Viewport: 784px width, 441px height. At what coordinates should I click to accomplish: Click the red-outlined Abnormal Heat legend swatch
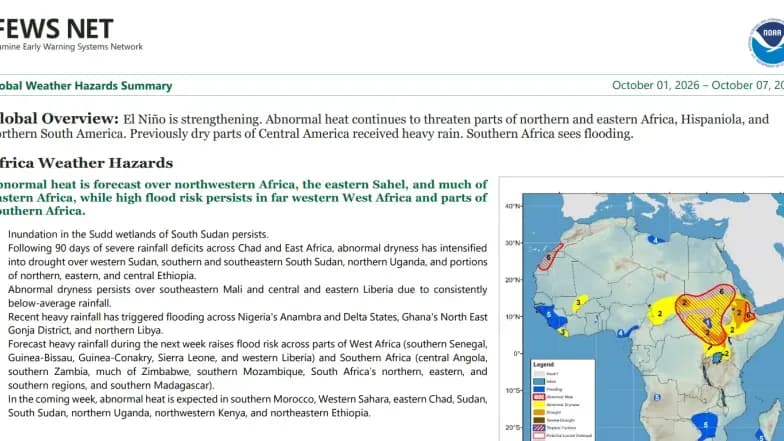coord(539,397)
